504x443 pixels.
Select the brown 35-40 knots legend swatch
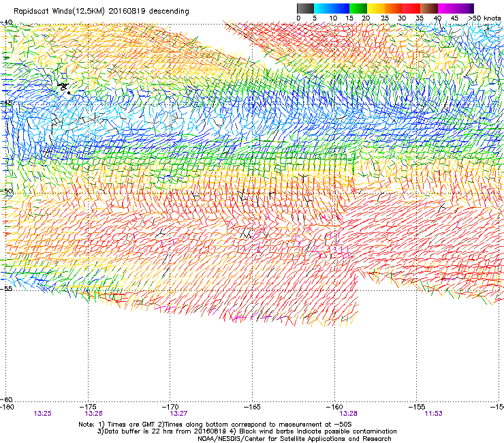click(429, 8)
